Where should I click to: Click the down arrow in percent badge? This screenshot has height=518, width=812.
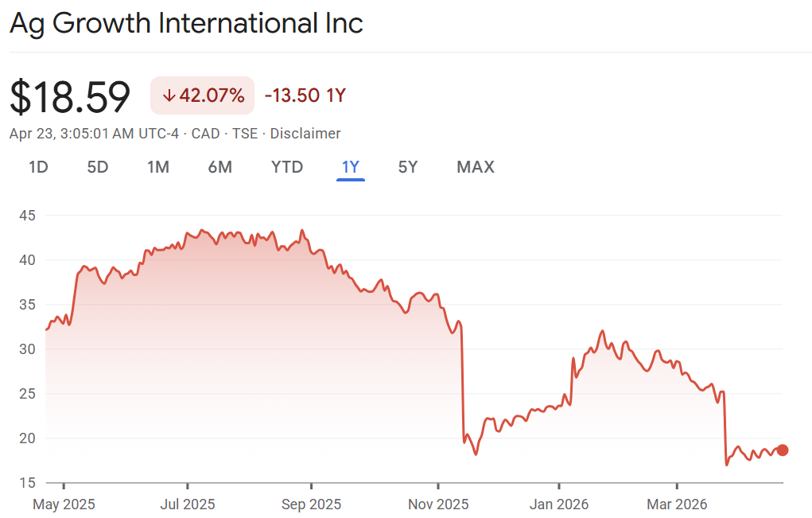169,95
